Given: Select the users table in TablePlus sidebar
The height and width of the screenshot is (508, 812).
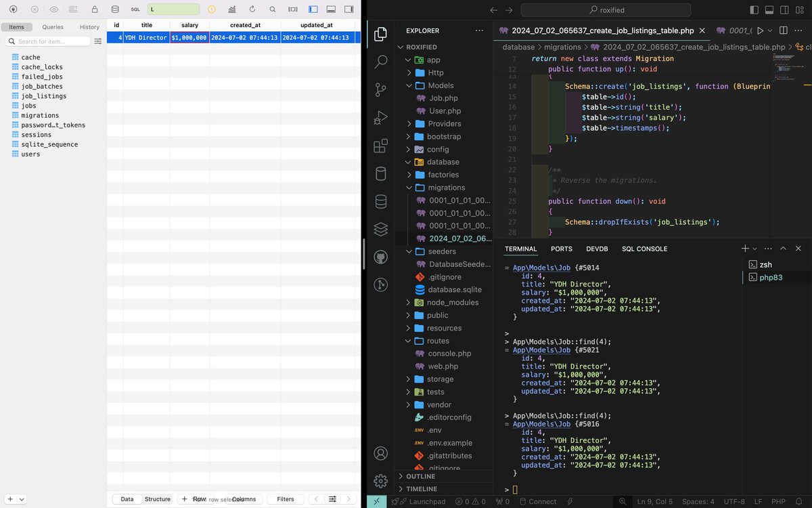Looking at the screenshot, I should (x=30, y=154).
